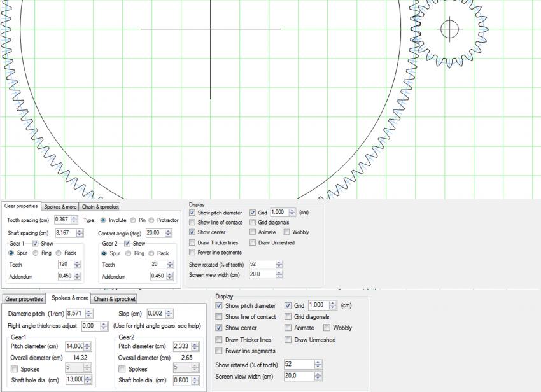Click the Shaft spacing value field
541x392 pixels.
62,233
